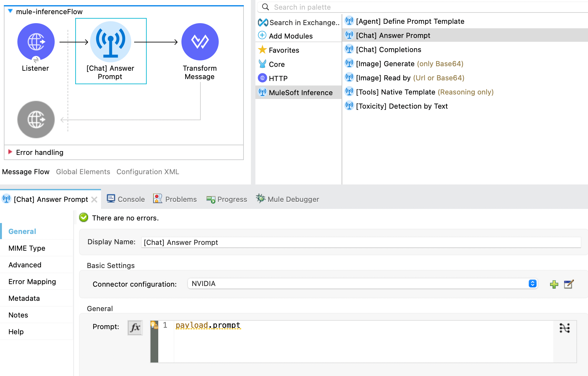Click the grey HTTP response globe icon
588x376 pixels.
coord(36,120)
